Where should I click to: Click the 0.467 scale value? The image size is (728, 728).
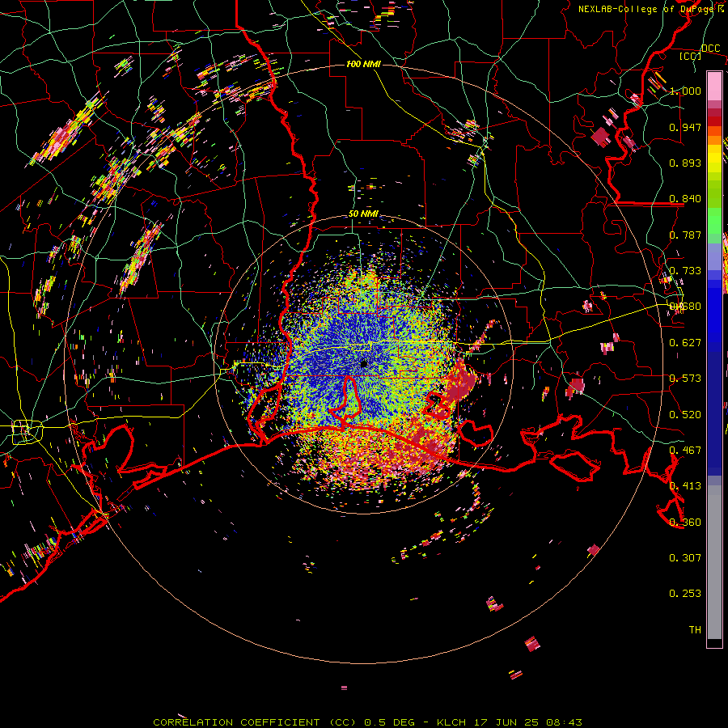click(x=685, y=451)
